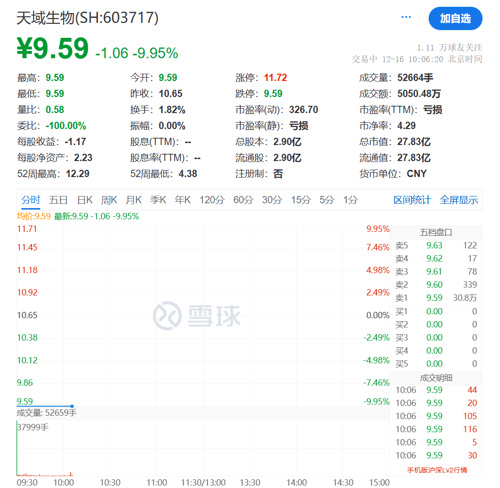Click the 每股收益 value -1.17
The width and height of the screenshot is (500, 488).
75,142
